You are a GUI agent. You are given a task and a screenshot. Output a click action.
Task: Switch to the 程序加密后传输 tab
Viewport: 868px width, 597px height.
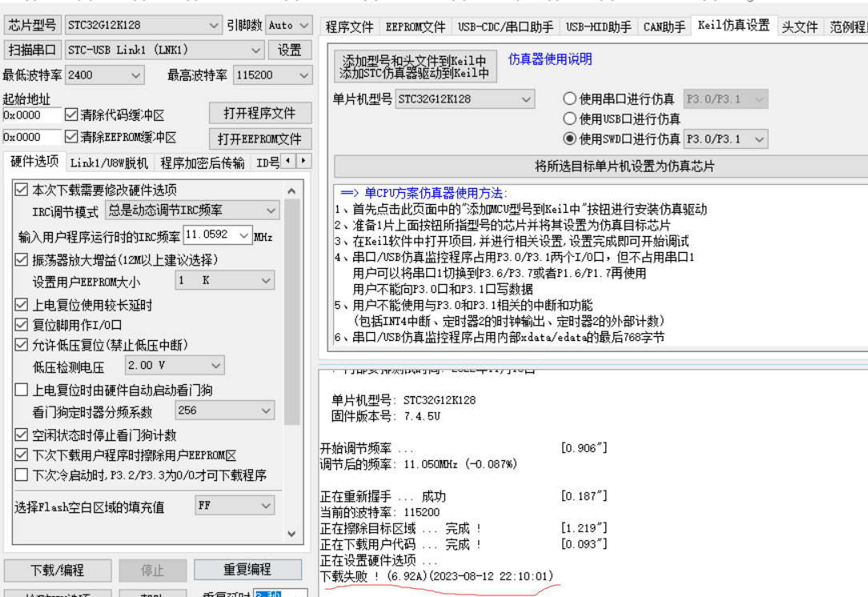pos(202,162)
